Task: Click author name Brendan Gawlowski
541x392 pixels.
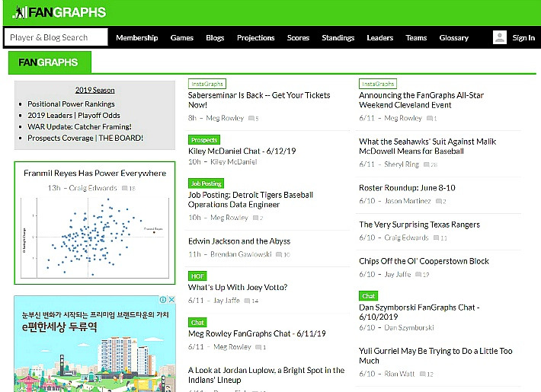Action: (241, 254)
